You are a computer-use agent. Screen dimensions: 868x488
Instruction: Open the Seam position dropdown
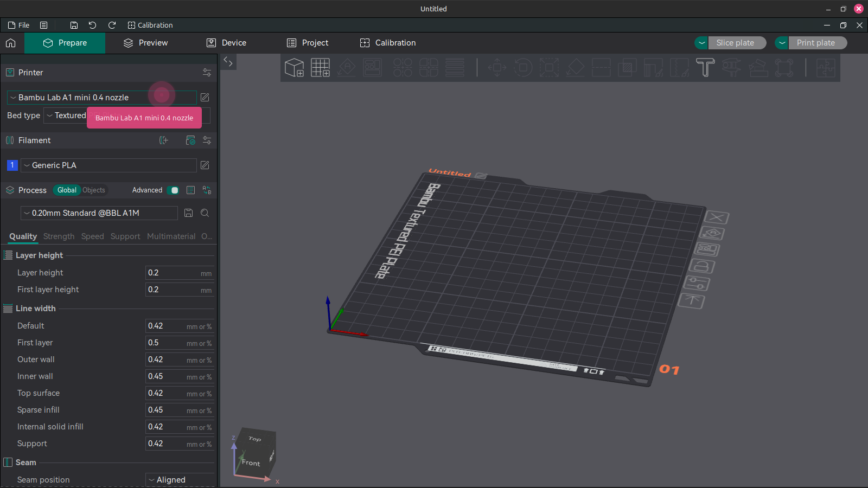179,479
